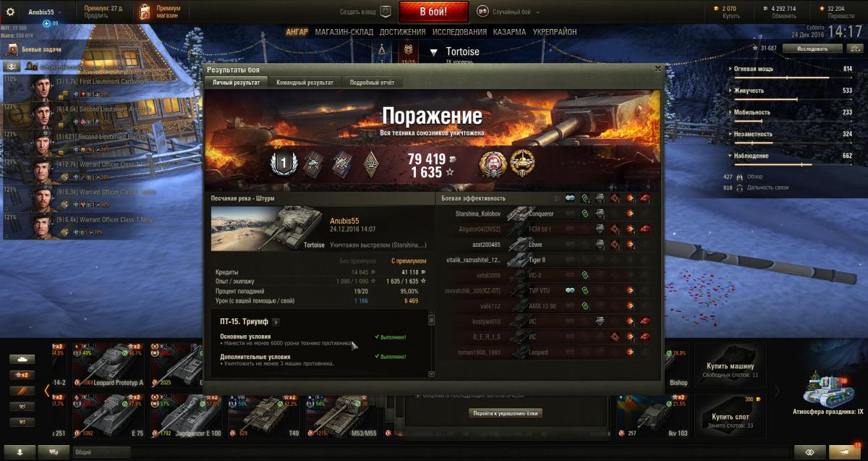Expand the Tortoise vehicle dropdown arrow
868x461 pixels.
click(x=434, y=52)
